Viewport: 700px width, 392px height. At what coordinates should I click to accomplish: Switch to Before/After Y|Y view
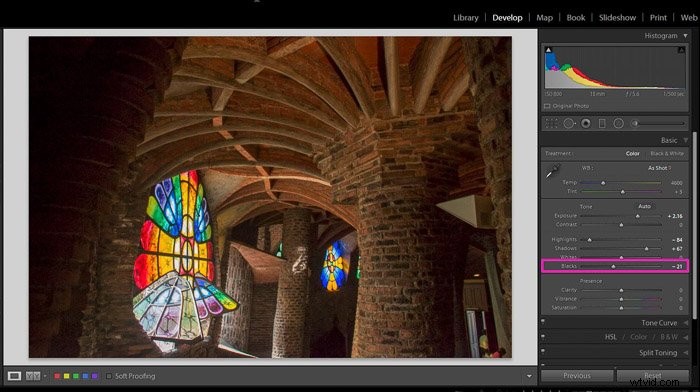(33, 376)
